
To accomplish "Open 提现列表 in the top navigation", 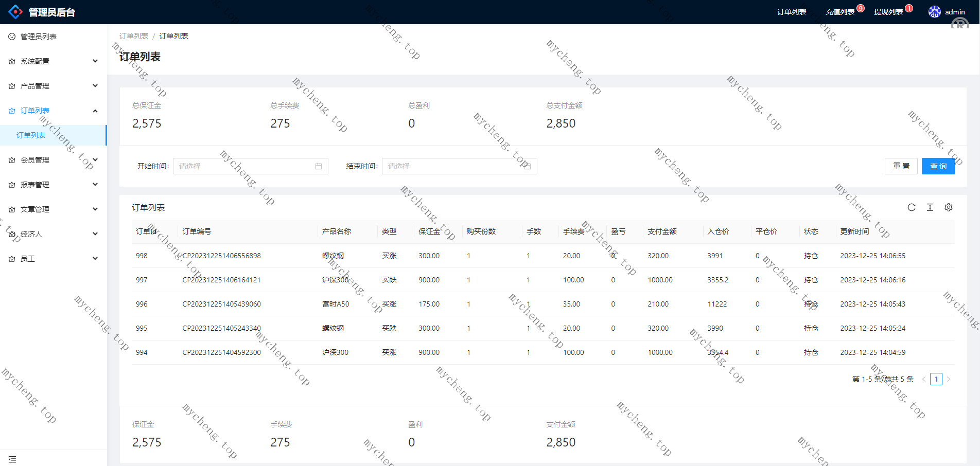I will pyautogui.click(x=888, y=12).
